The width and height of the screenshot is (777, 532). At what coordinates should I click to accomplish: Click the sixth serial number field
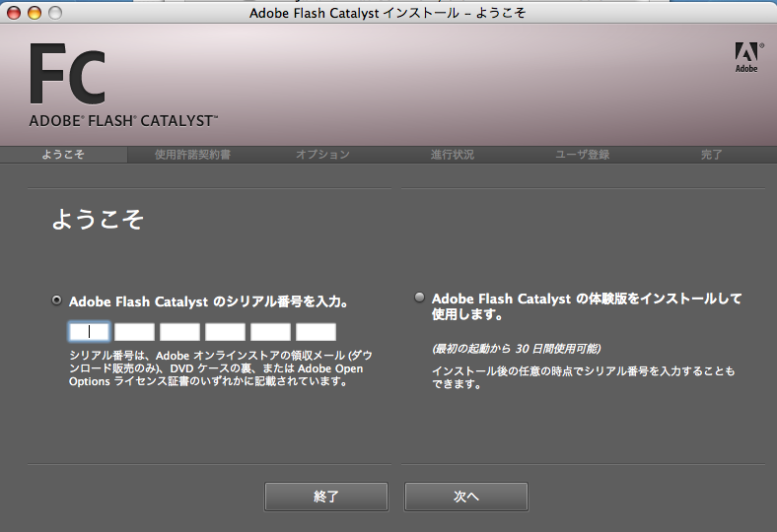pos(316,332)
